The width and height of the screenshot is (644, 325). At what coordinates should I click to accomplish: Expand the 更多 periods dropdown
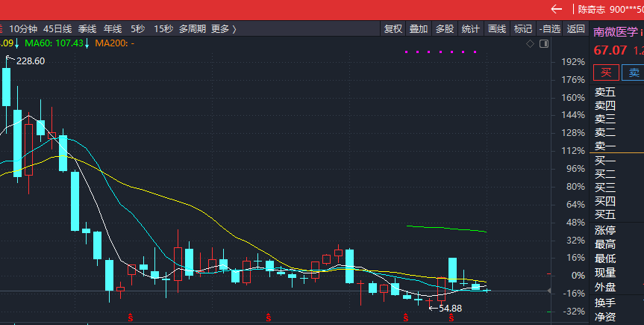pos(223,29)
